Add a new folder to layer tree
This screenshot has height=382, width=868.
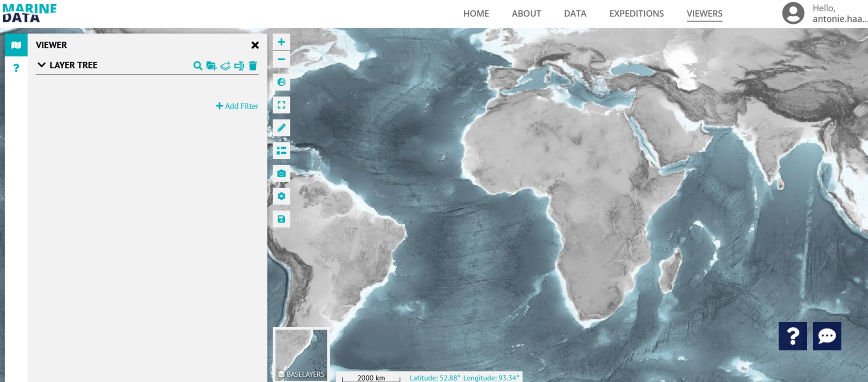211,66
